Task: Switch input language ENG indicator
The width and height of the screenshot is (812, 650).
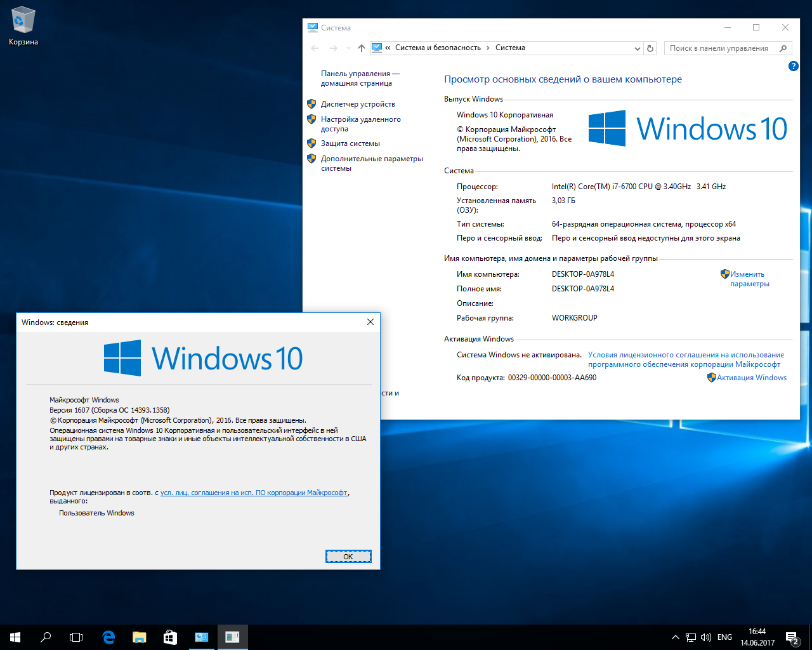Action: click(x=724, y=637)
